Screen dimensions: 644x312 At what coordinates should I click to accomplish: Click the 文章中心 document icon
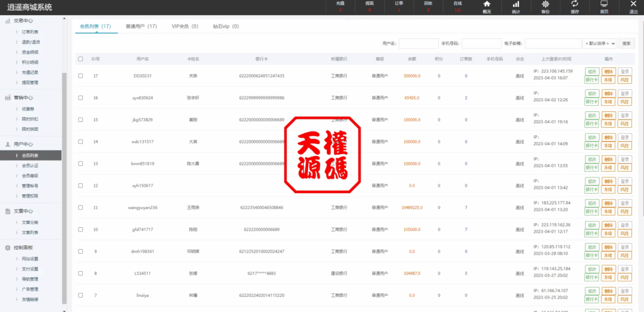[8, 211]
